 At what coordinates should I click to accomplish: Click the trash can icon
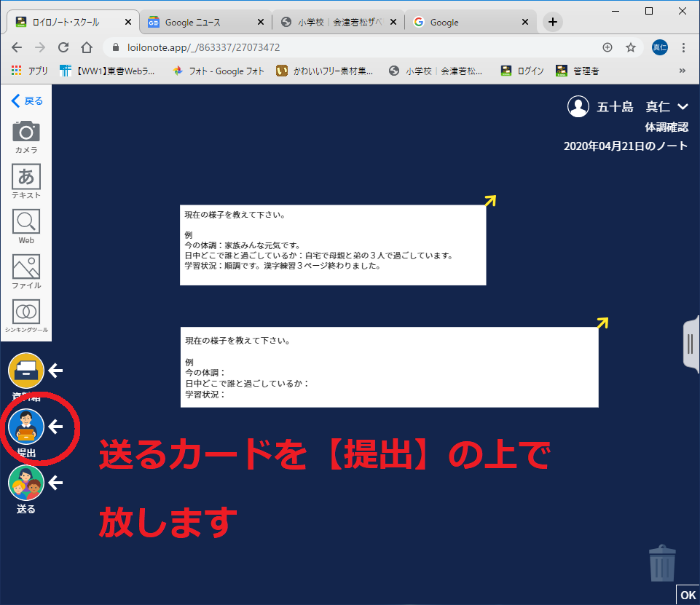[x=662, y=564]
